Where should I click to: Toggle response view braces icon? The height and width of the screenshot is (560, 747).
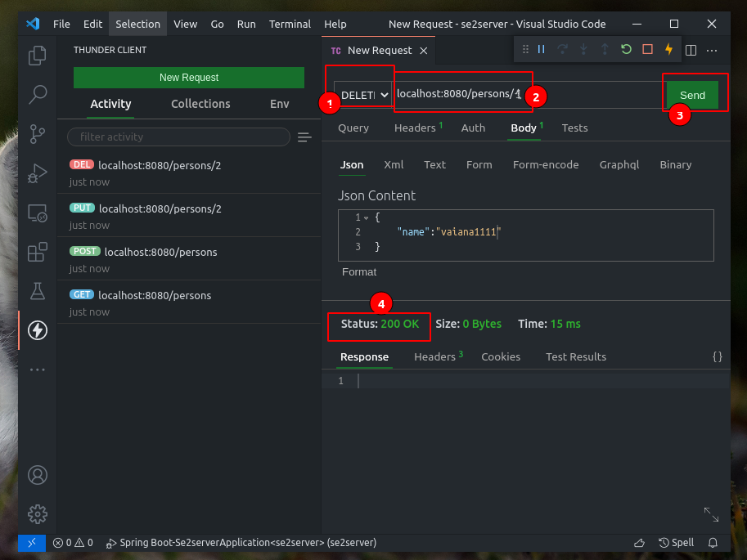point(718,356)
